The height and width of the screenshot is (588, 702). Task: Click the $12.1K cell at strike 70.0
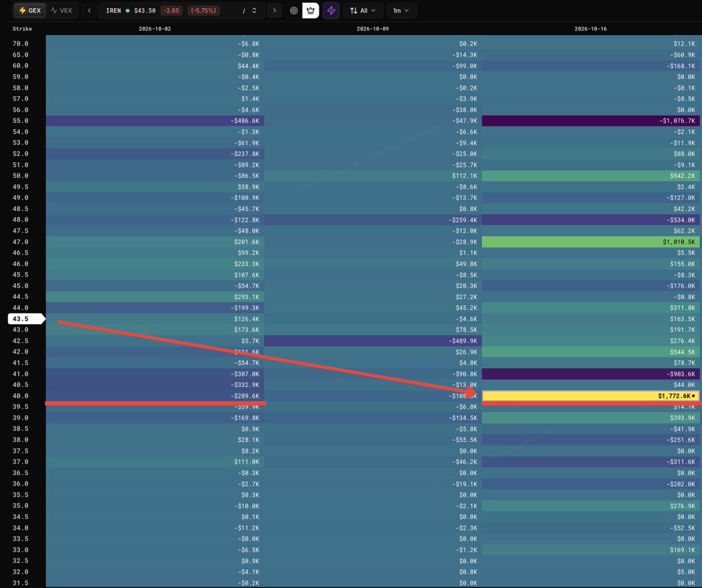(591, 44)
